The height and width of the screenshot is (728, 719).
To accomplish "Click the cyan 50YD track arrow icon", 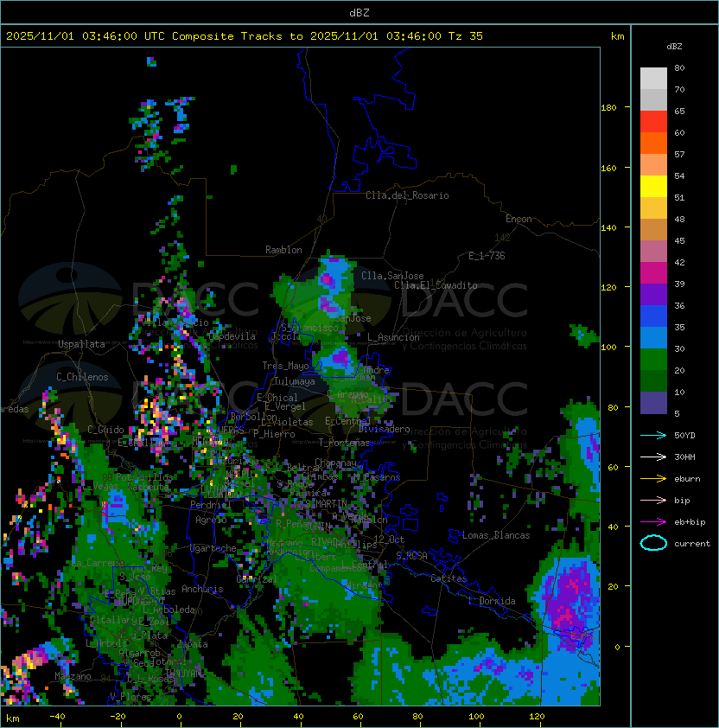I will [653, 435].
